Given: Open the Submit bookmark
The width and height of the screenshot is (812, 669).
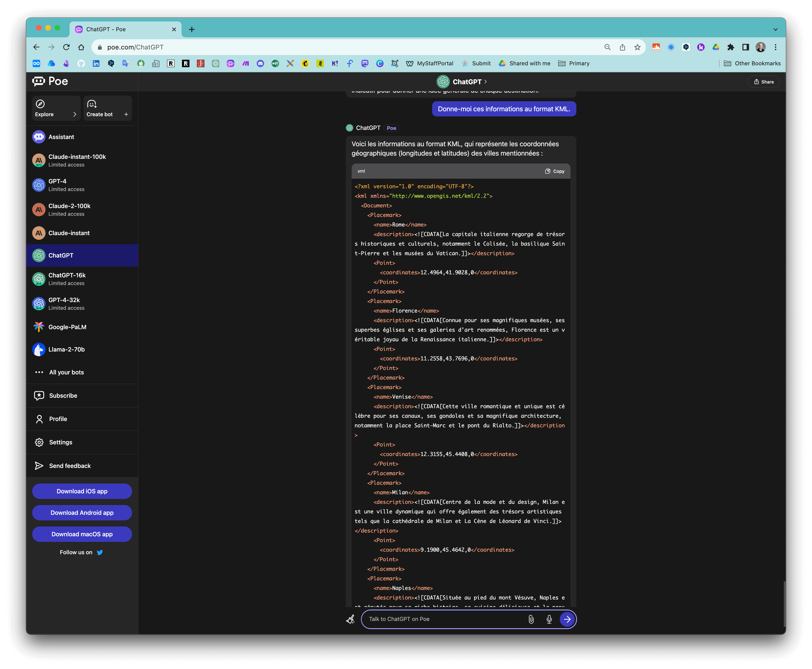Looking at the screenshot, I should pos(476,63).
